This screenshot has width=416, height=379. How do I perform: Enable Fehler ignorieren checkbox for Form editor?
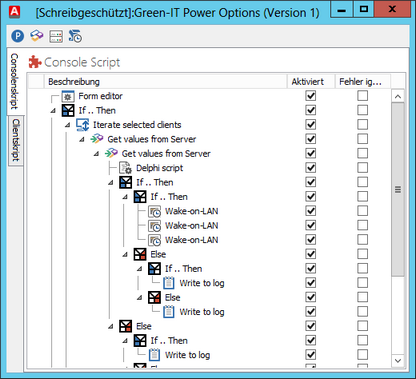coord(363,96)
